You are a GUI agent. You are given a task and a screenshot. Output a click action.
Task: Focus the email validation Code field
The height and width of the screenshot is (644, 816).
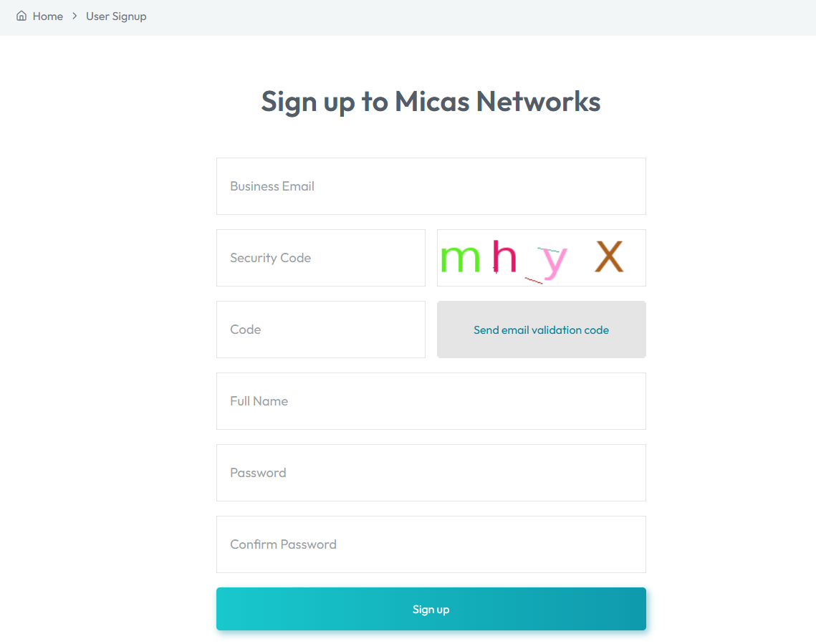[x=320, y=330]
